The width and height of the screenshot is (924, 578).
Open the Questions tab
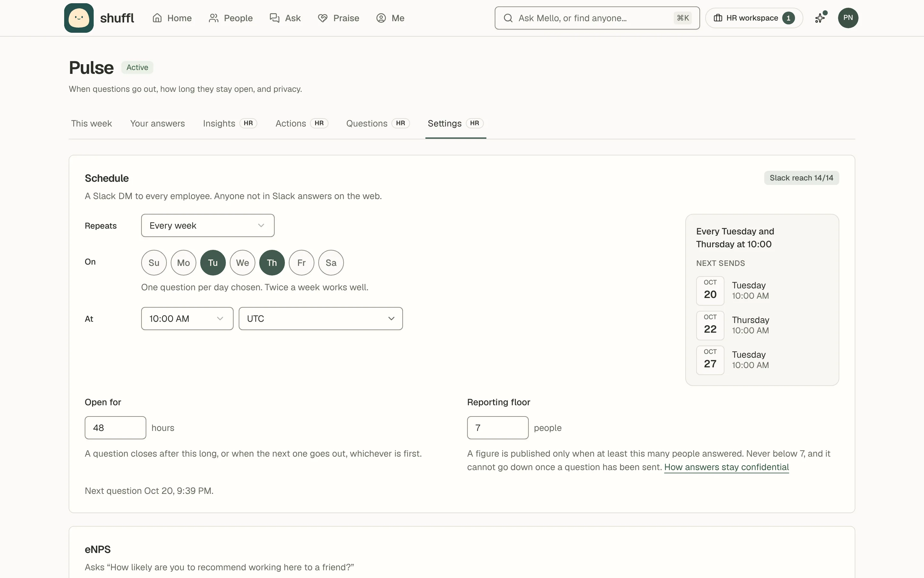pyautogui.click(x=378, y=124)
